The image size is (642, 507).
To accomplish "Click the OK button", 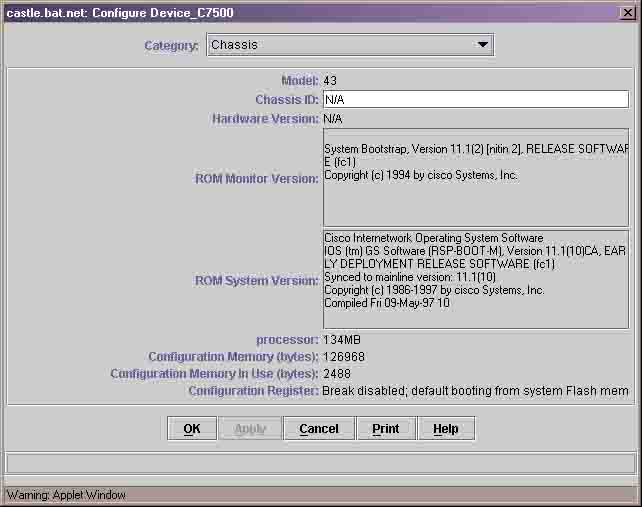I will coord(192,428).
